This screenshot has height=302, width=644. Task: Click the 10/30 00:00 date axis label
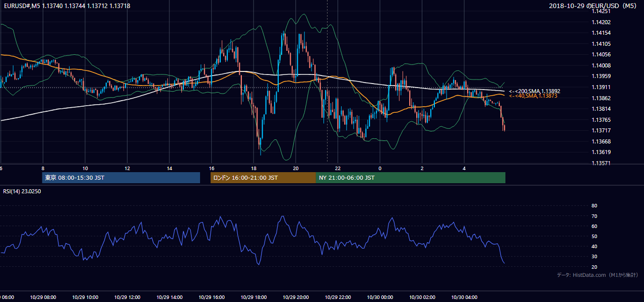click(380, 297)
